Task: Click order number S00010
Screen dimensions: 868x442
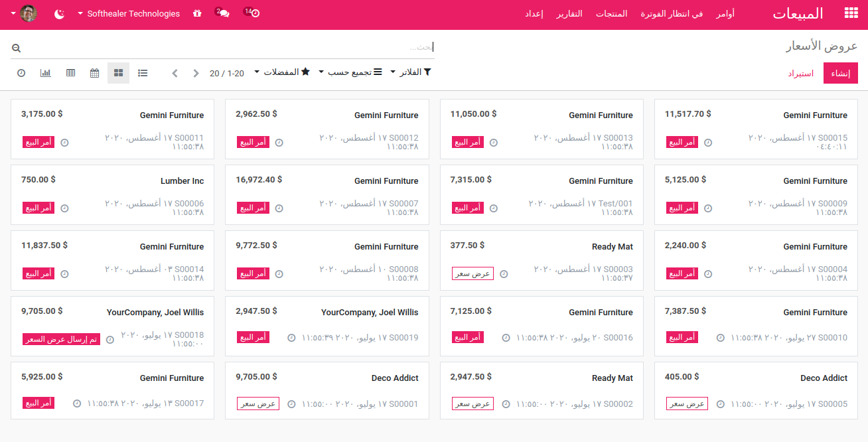Action: [x=833, y=337]
